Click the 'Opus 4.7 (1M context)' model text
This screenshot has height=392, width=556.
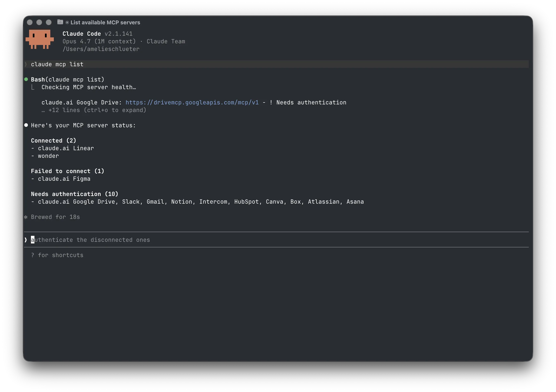(x=99, y=41)
